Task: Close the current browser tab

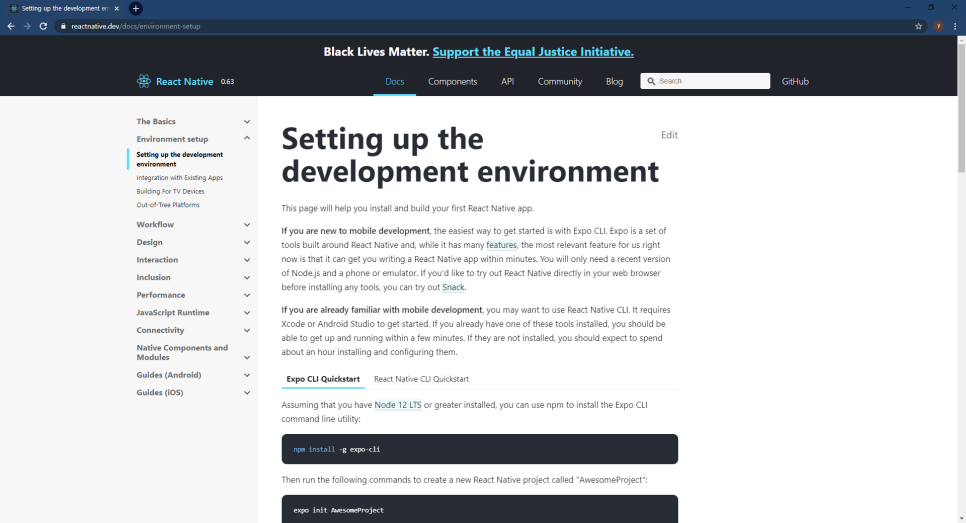Action: [x=116, y=8]
